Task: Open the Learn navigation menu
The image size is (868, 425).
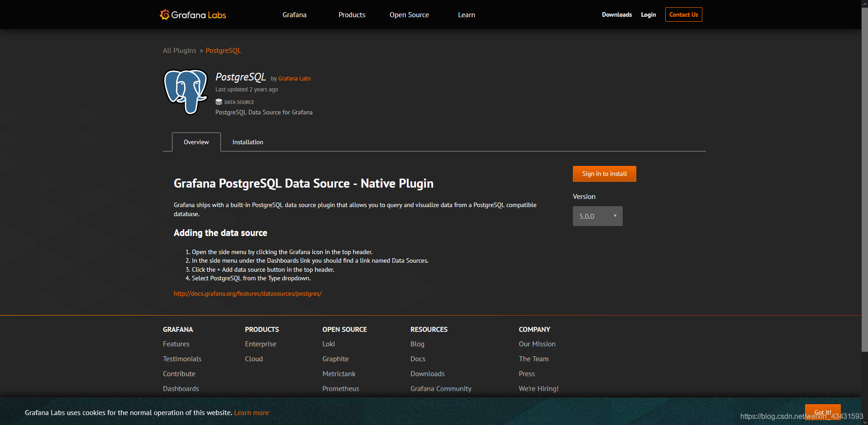Action: [x=467, y=15]
